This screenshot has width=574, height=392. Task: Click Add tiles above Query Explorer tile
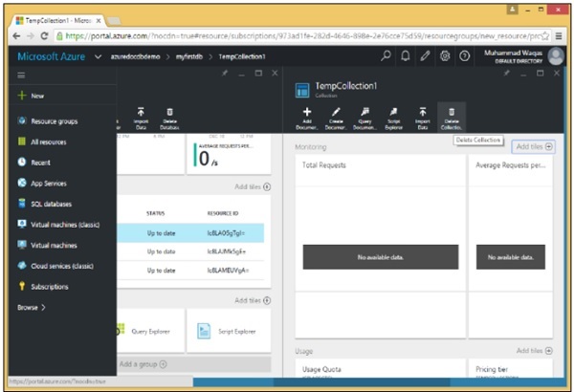tap(253, 300)
